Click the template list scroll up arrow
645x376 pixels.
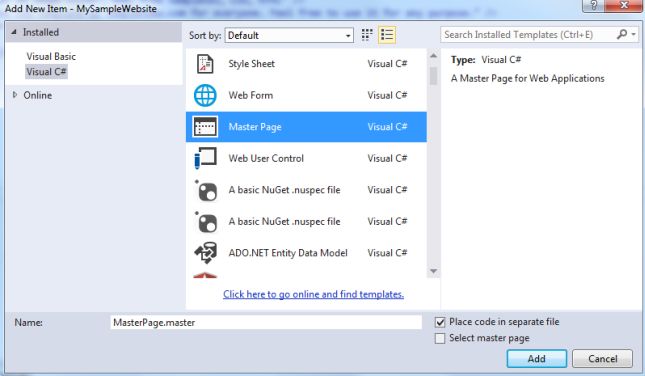click(433, 56)
